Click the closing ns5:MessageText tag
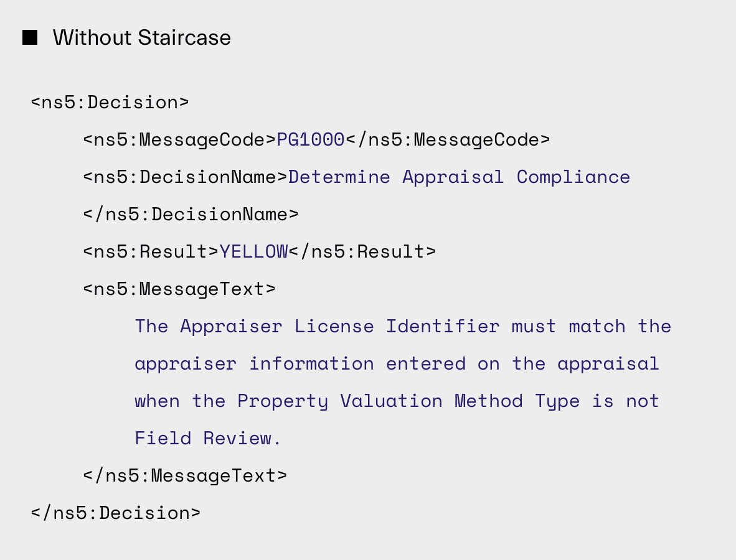 pyautogui.click(x=185, y=475)
